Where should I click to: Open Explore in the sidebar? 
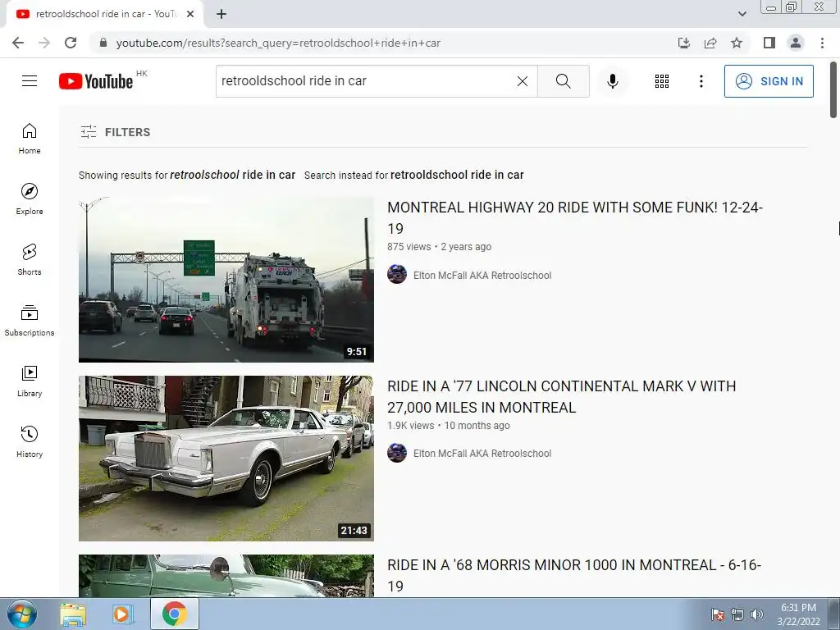point(30,199)
